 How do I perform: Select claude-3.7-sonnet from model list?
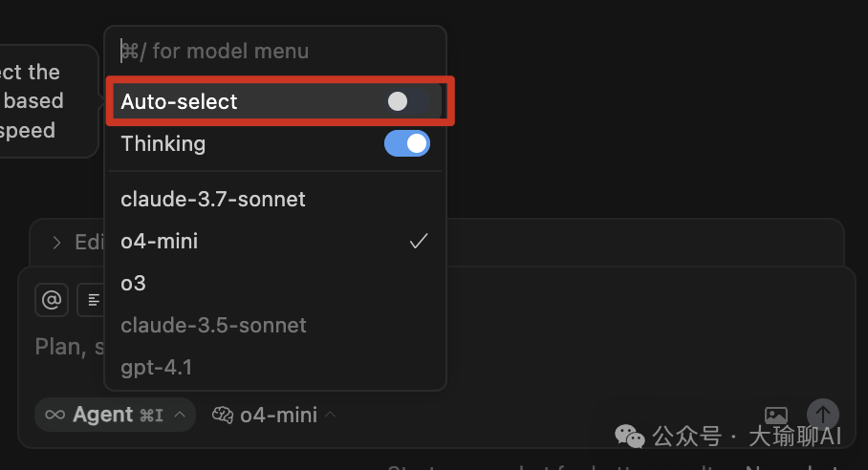[x=275, y=199]
